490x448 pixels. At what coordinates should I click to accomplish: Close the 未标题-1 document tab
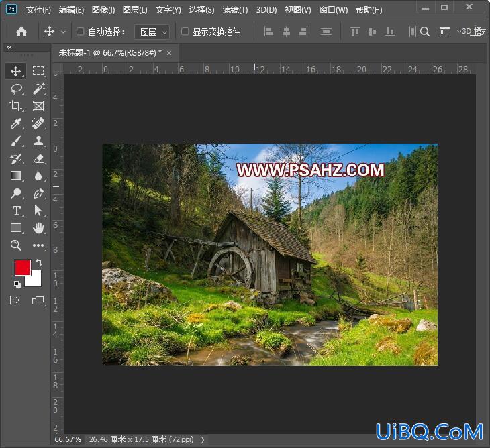coord(169,53)
